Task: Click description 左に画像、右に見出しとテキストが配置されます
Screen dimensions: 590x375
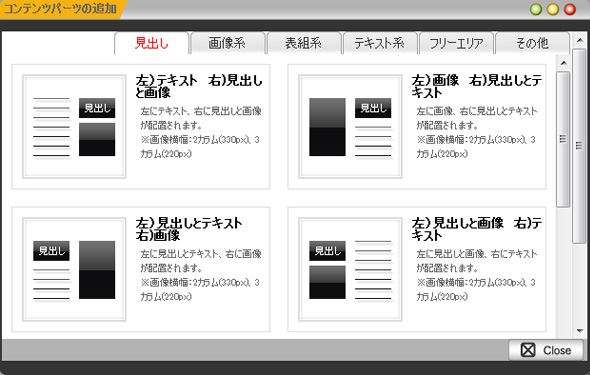Action: pos(477,118)
